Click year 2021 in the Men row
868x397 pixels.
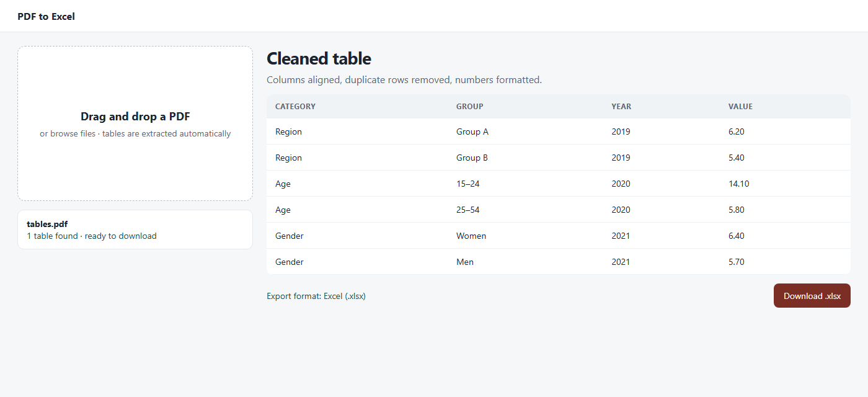click(x=621, y=262)
